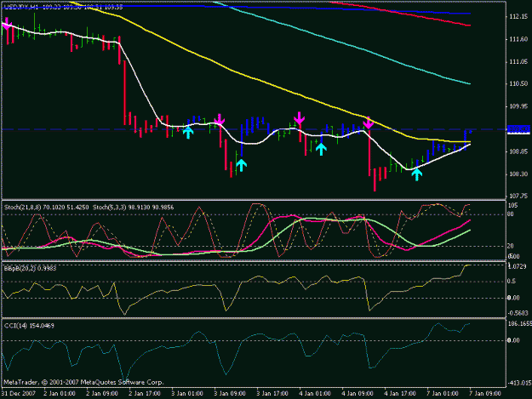The width and height of the screenshot is (532, 399).
Task: Click the 80 level on Stochastic scale
Action: coord(511,214)
